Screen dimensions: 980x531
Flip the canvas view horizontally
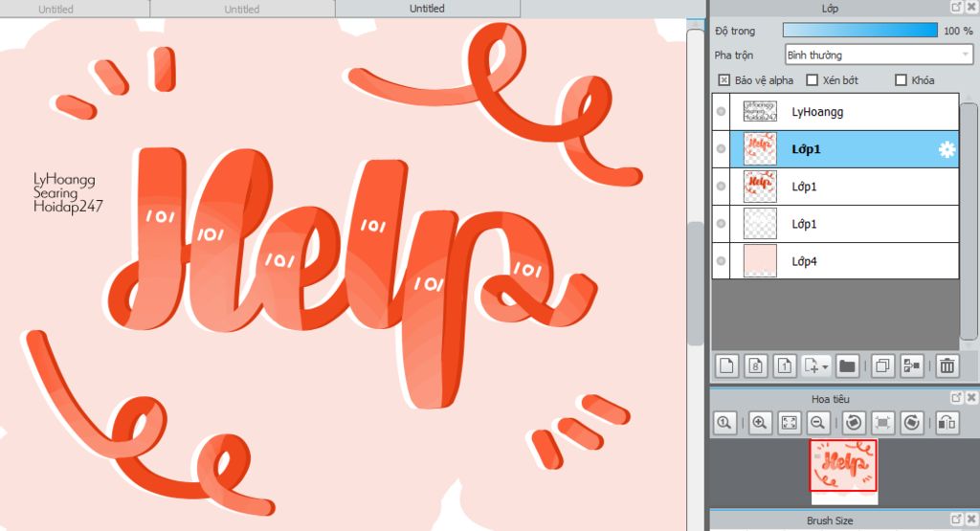pyautogui.click(x=947, y=423)
